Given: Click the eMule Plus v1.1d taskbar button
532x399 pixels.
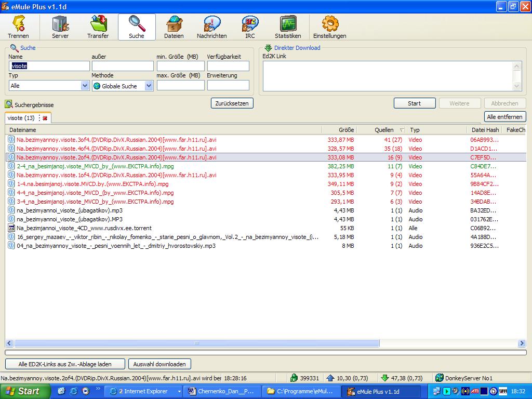Looking at the screenshot, I should (381, 391).
